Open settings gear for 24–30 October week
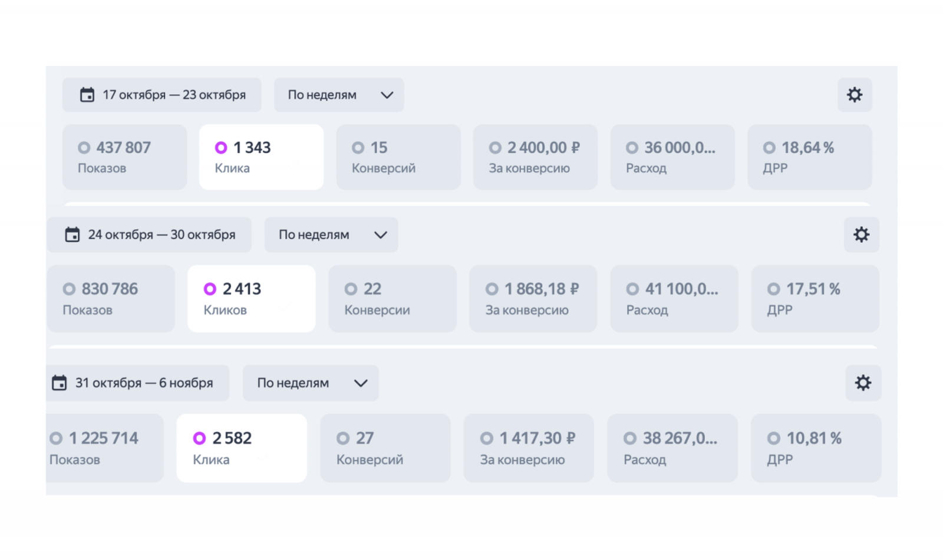Viewport: 943px width, 560px height. coord(861,234)
